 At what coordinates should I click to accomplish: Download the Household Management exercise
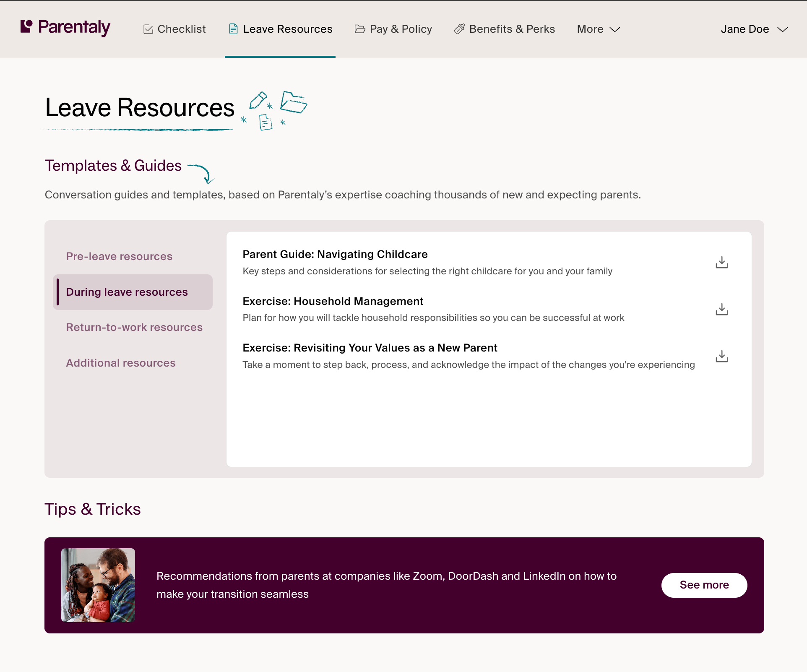tap(721, 310)
